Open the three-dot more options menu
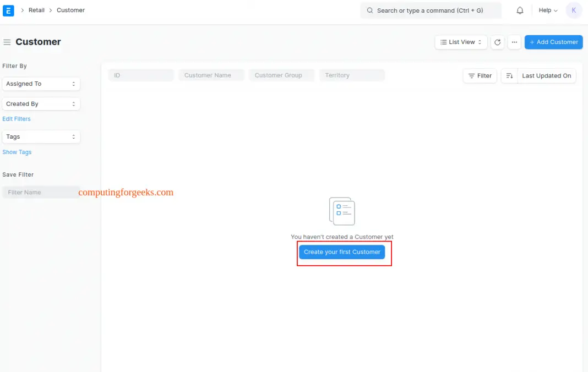Viewport: 588px width, 372px height. click(514, 42)
